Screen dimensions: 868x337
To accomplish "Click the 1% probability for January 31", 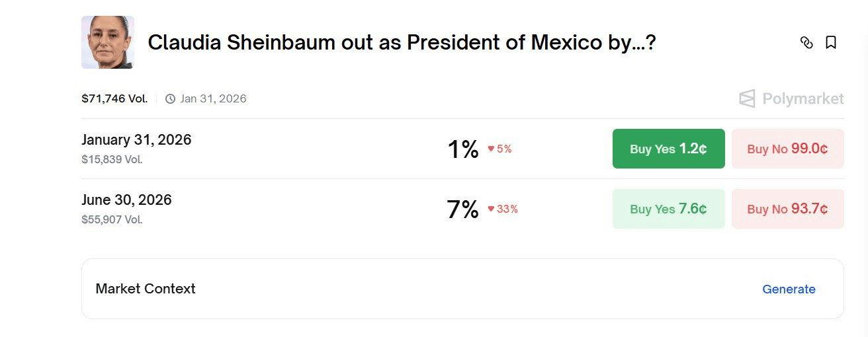I will (462, 149).
